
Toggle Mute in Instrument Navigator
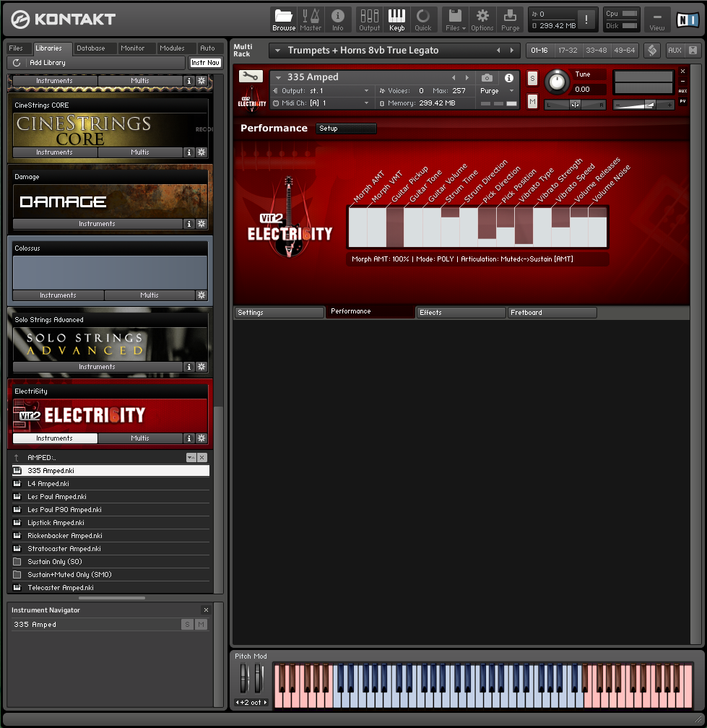(201, 625)
